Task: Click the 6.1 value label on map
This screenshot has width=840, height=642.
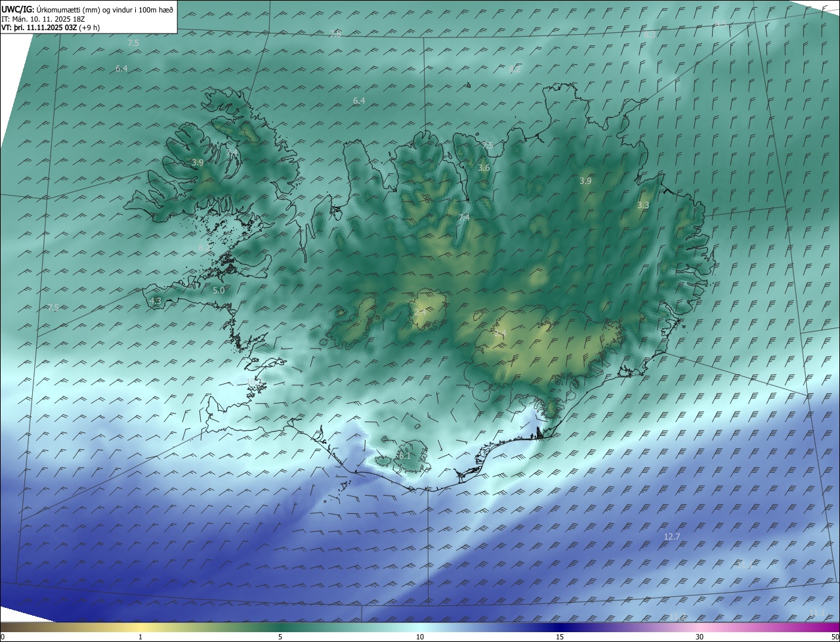Action: click(x=404, y=456)
